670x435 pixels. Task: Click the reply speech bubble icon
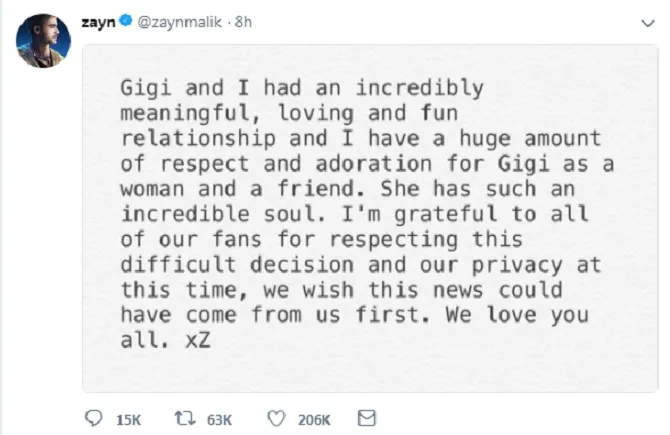[x=95, y=416]
